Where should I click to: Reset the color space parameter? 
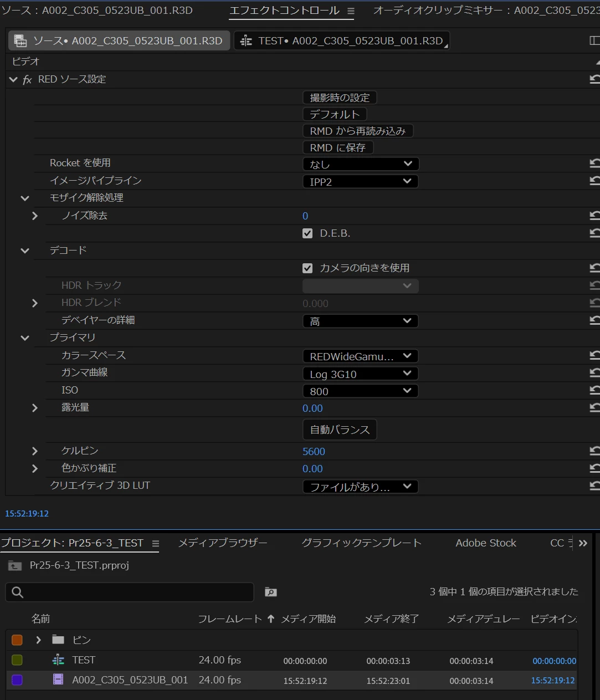tap(594, 355)
